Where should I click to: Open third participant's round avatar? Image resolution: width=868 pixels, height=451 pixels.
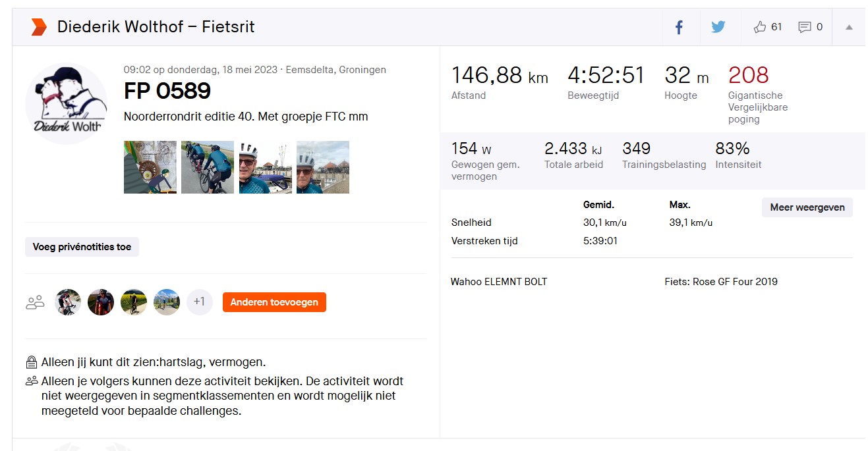pos(134,302)
